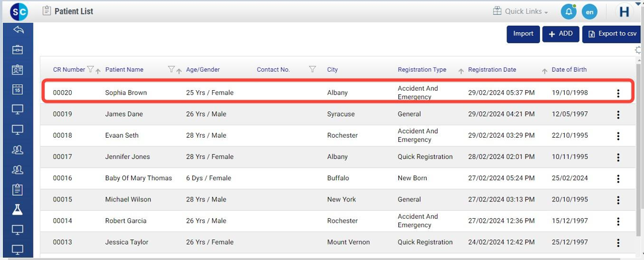Click registration date '28/02/2024 02:01 PM'
This screenshot has width=644, height=260.
click(501, 157)
